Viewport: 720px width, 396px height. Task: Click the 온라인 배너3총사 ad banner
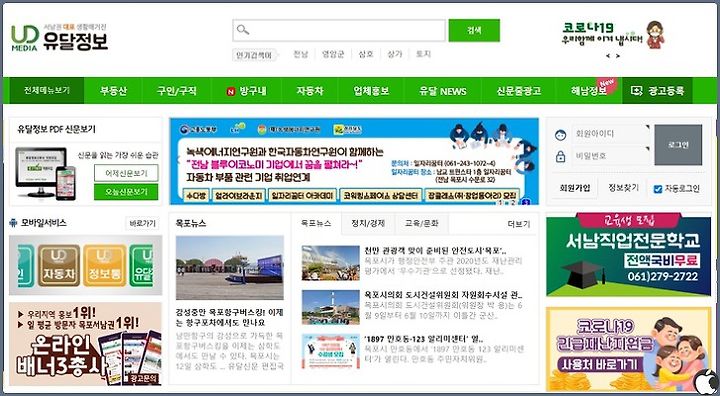click(85, 344)
